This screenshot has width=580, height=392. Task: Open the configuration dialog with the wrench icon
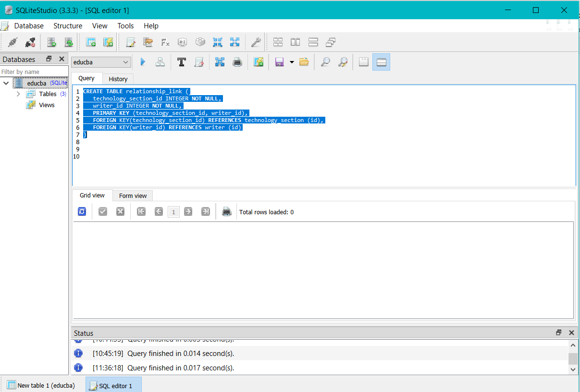click(256, 42)
